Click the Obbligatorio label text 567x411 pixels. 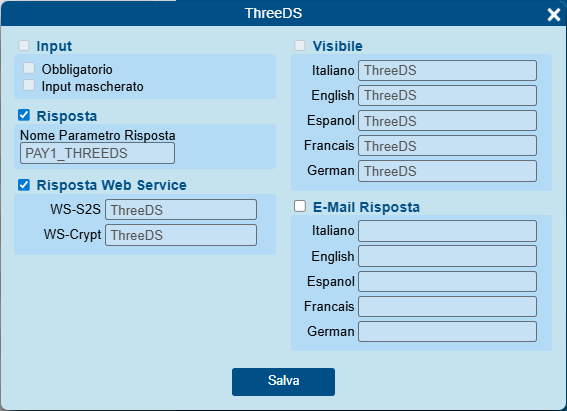click(x=77, y=69)
